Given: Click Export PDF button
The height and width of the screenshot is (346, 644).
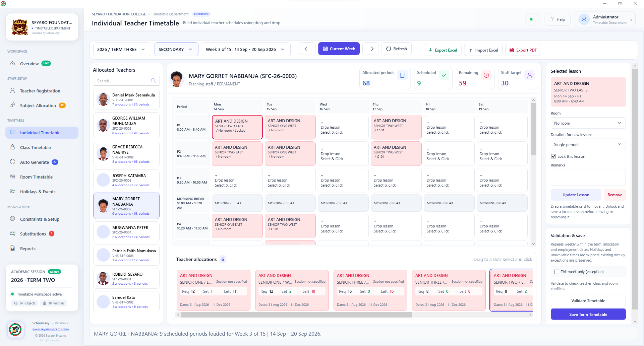Looking at the screenshot, I should [x=523, y=50].
